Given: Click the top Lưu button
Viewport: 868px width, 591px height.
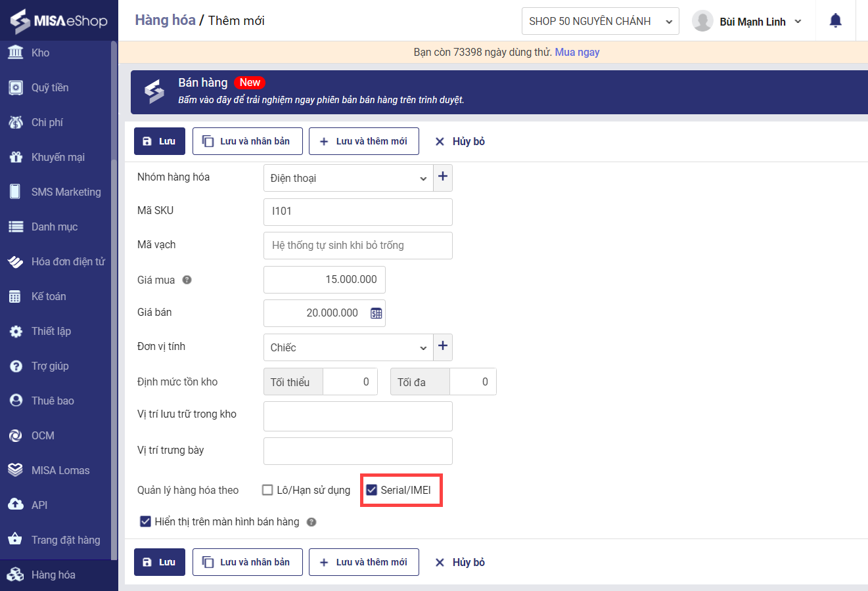Looking at the screenshot, I should 160,141.
